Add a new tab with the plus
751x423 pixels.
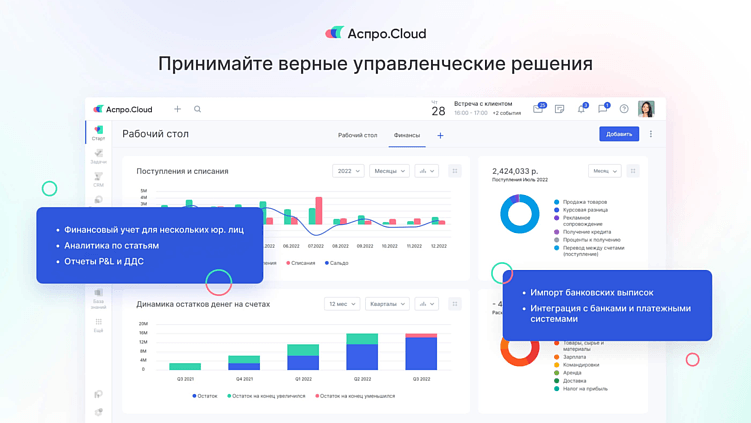click(440, 136)
